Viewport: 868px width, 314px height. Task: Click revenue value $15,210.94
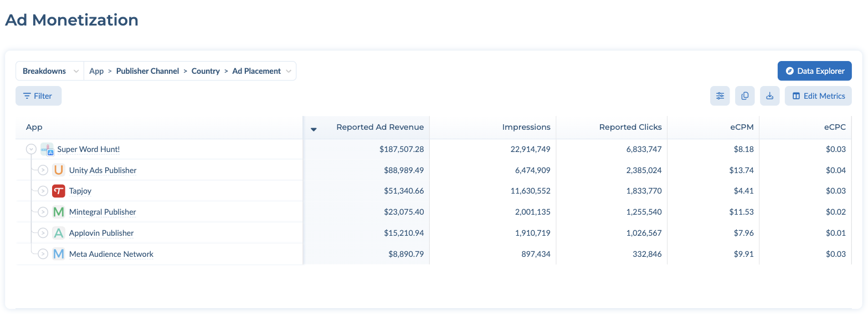click(404, 233)
